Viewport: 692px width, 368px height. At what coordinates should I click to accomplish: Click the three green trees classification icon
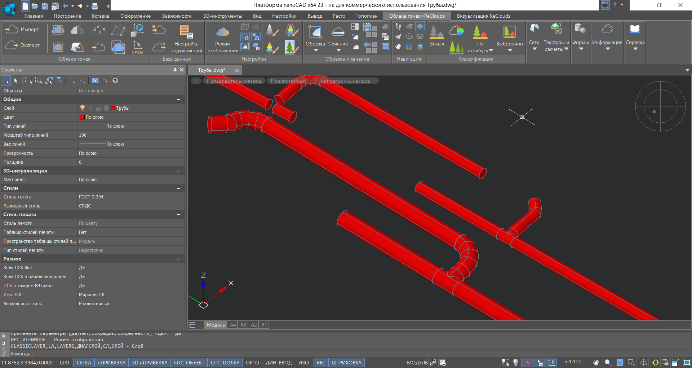pyautogui.click(x=457, y=47)
